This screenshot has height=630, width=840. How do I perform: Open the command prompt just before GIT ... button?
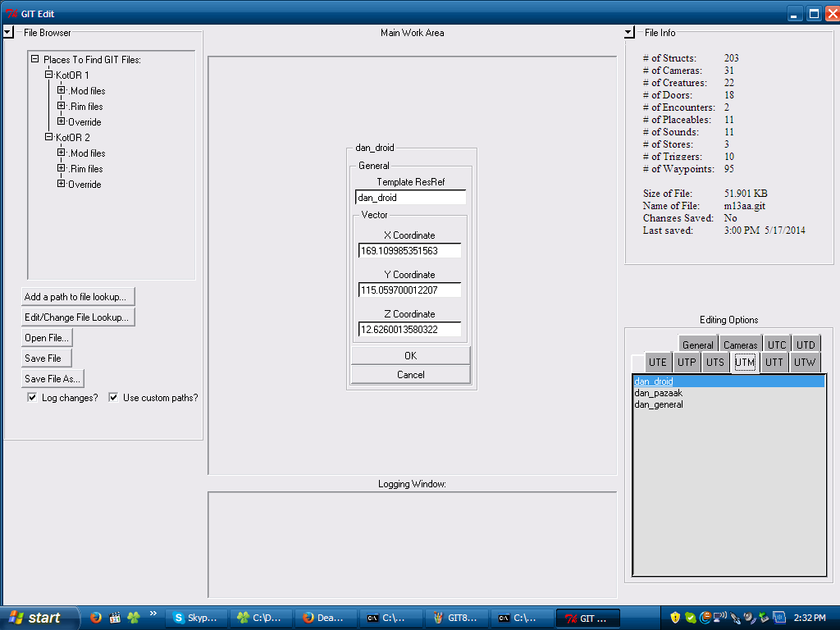point(522,618)
